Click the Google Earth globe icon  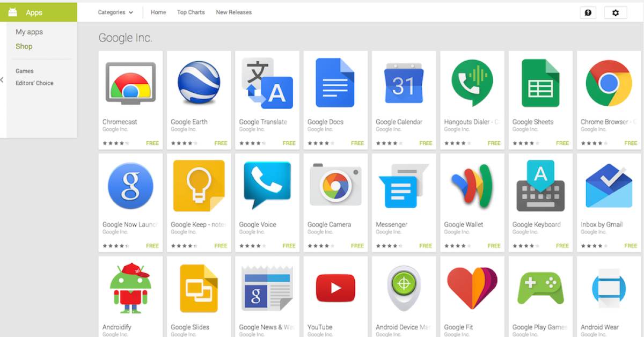[x=199, y=83]
